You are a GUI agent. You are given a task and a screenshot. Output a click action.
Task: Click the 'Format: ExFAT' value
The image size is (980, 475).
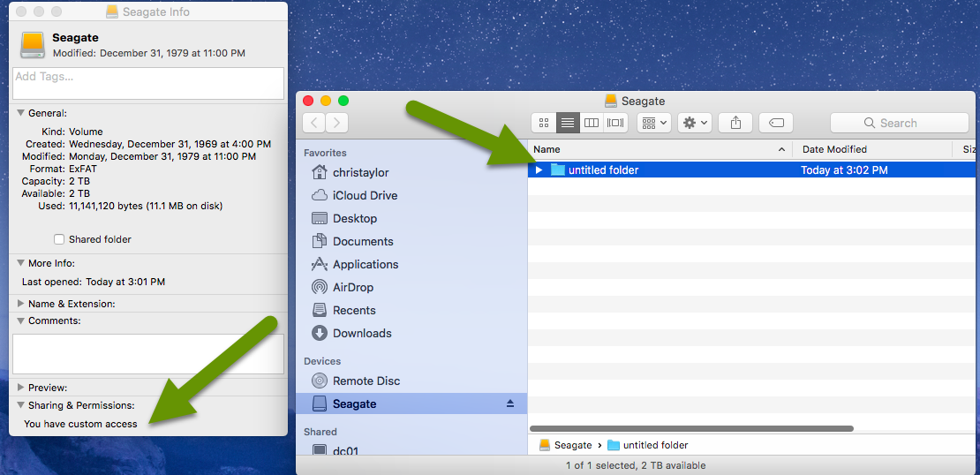click(82, 169)
